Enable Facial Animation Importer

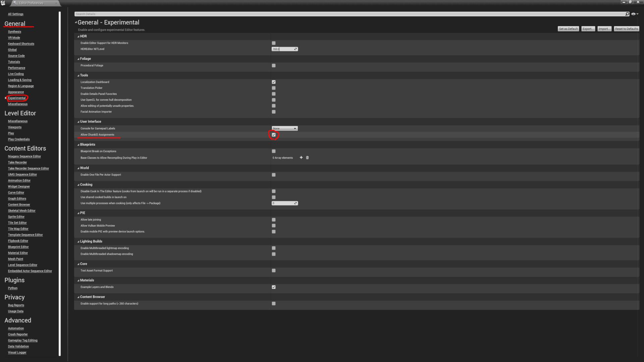pos(274,112)
